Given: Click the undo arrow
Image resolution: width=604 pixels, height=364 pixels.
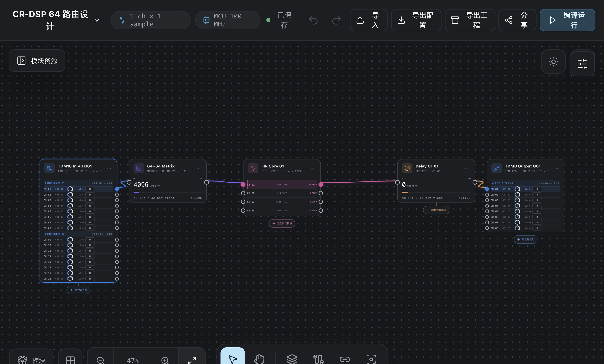Looking at the screenshot, I should pyautogui.click(x=313, y=20).
